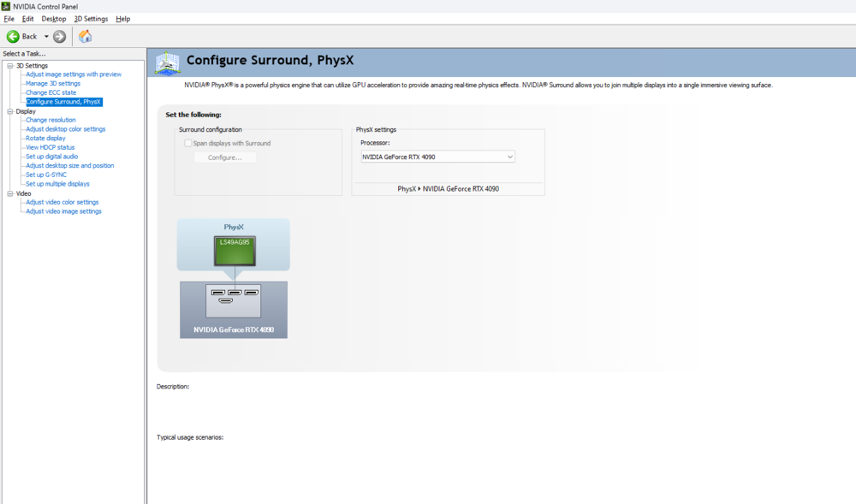Open Set up G-SYNC

point(46,175)
